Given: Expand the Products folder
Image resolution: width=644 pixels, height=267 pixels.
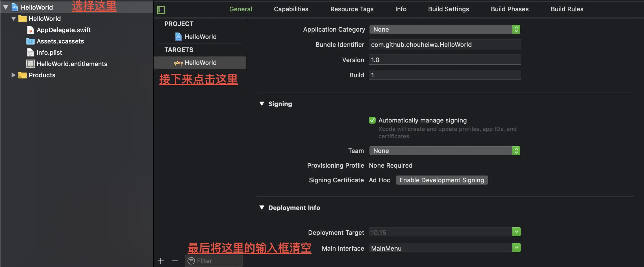Looking at the screenshot, I should (13, 75).
